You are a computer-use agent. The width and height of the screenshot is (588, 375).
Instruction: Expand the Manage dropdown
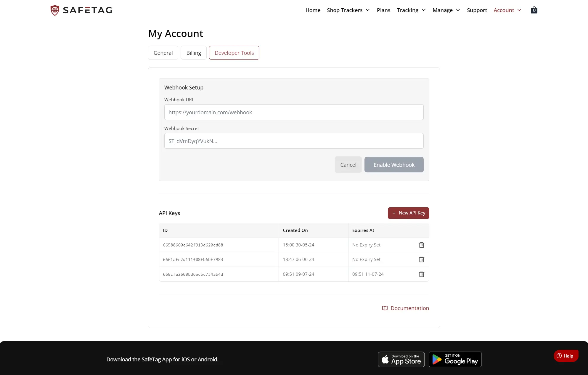[x=446, y=10]
